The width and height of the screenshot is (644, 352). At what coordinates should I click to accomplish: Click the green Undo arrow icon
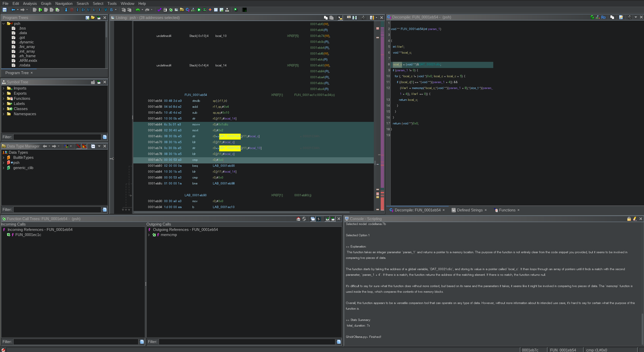[x=138, y=10]
